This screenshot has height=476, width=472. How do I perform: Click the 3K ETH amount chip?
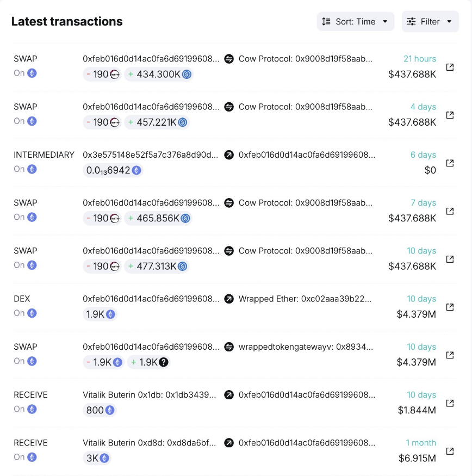click(x=97, y=459)
